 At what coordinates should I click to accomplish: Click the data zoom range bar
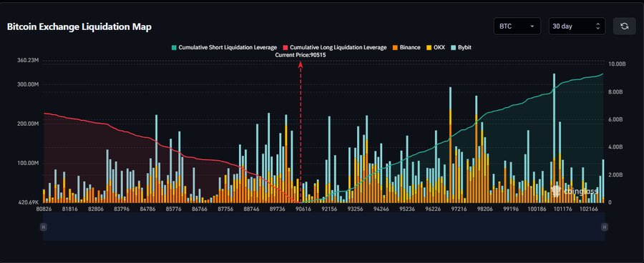pyautogui.click(x=323, y=227)
